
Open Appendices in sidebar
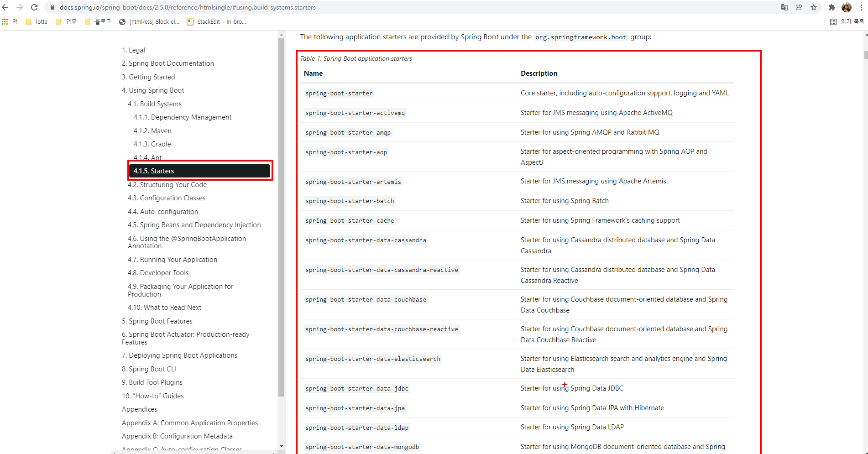(140, 409)
